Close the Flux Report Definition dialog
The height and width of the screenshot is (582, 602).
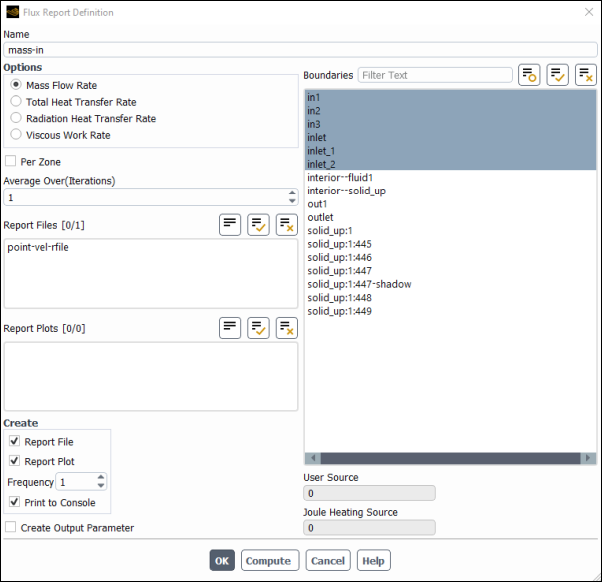click(589, 12)
